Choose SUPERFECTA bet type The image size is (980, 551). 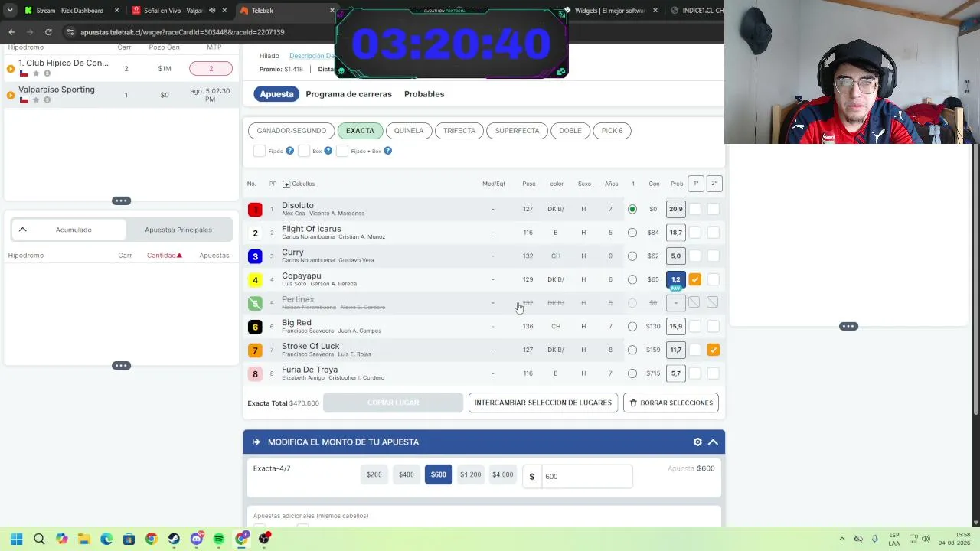tap(518, 131)
